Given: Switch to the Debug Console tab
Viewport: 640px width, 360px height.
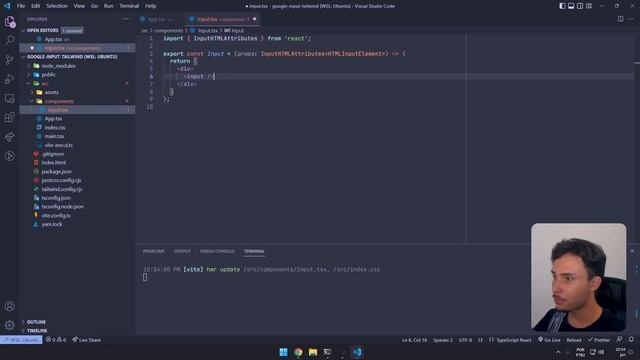Looking at the screenshot, I should pyautogui.click(x=217, y=251).
